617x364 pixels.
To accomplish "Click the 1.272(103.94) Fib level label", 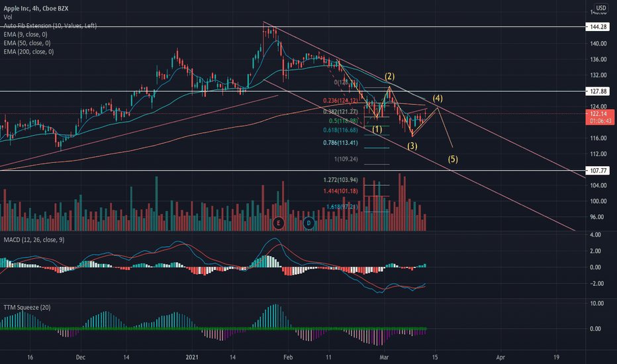I will (340, 180).
